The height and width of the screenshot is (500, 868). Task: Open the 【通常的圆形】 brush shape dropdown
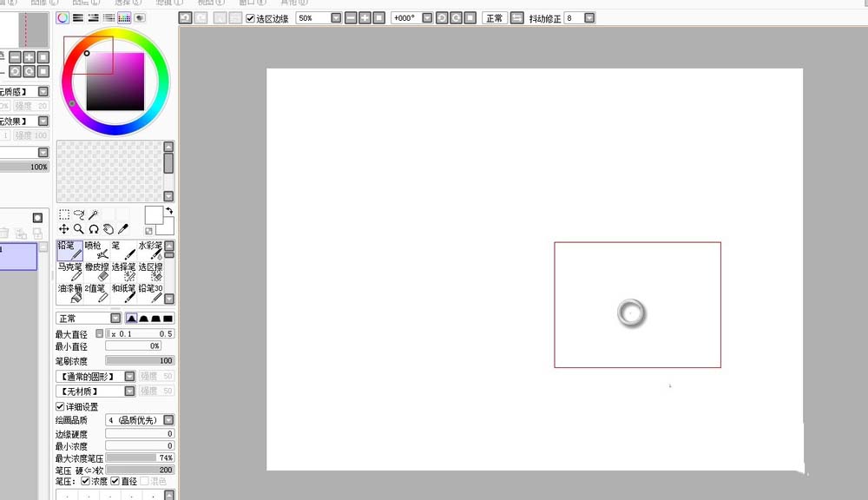coord(129,376)
